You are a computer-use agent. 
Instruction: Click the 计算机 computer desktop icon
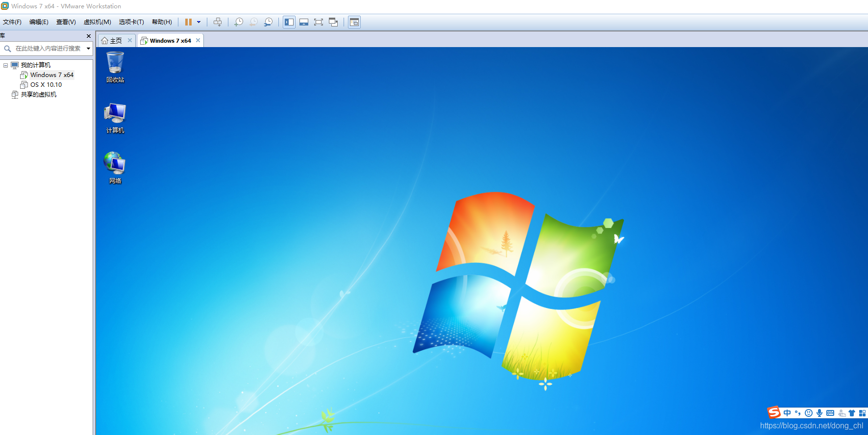tap(115, 118)
